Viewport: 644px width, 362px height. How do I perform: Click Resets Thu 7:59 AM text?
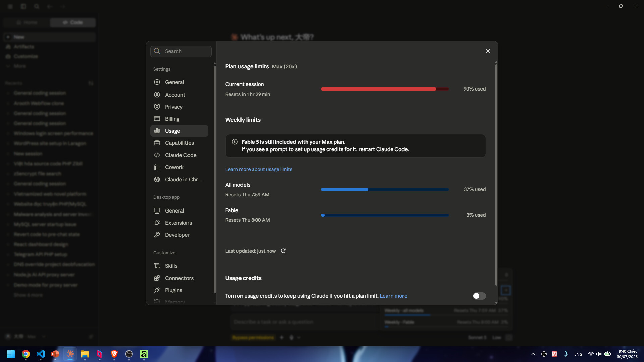pos(247,195)
